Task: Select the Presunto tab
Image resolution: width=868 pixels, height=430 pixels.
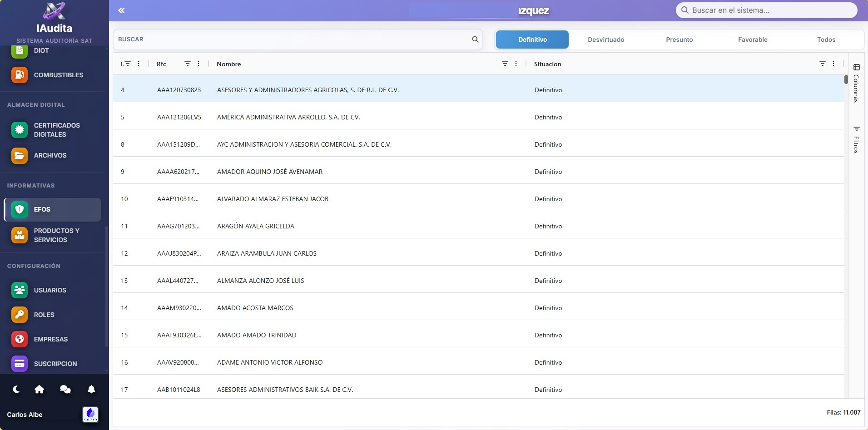Action: [679, 40]
